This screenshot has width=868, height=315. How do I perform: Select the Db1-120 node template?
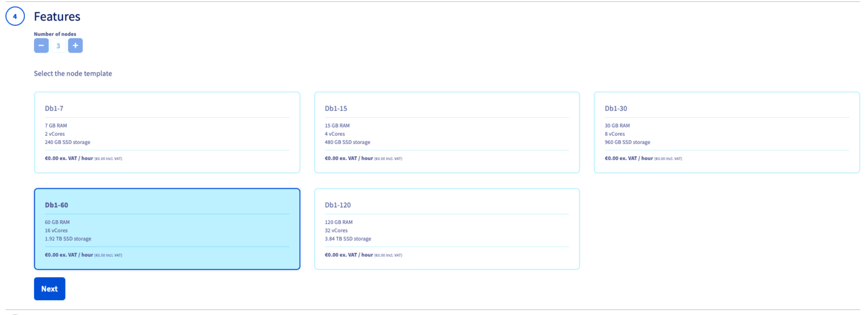point(447,229)
